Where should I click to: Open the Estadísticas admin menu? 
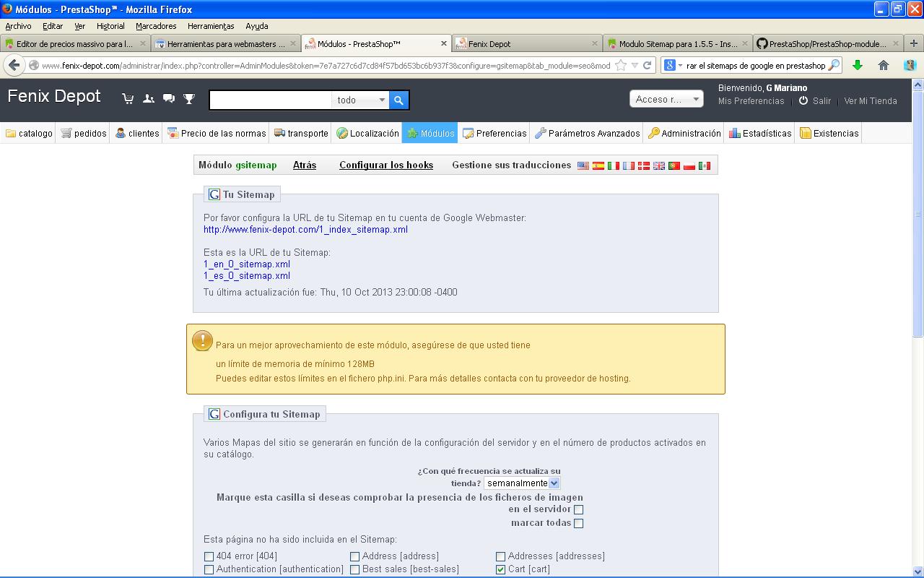point(760,133)
